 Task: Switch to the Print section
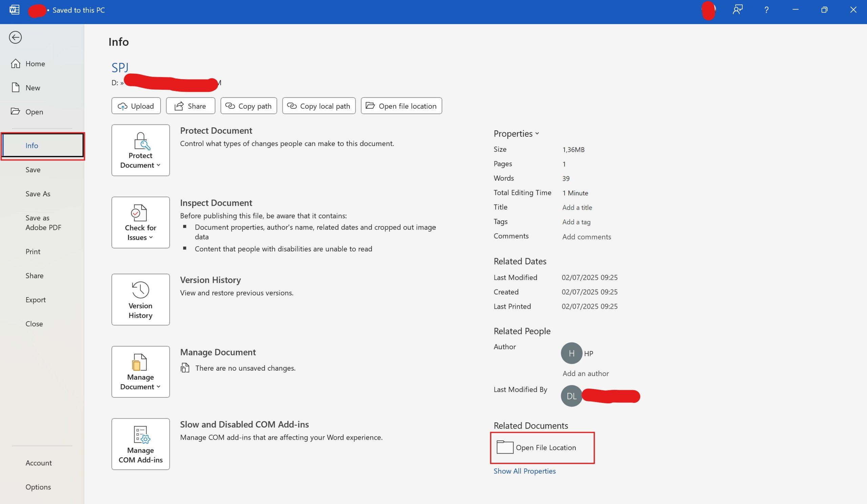pyautogui.click(x=33, y=251)
